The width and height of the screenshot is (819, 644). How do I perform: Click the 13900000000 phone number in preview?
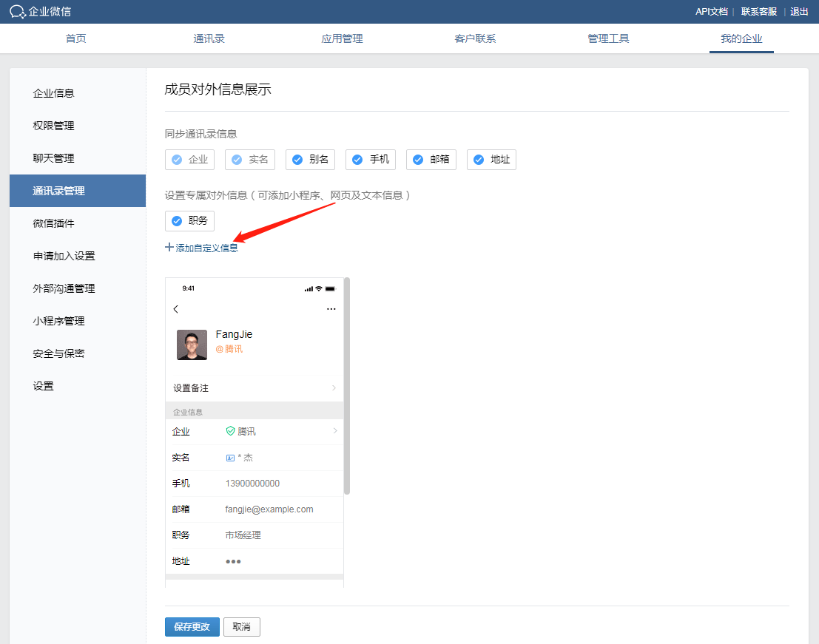(253, 484)
